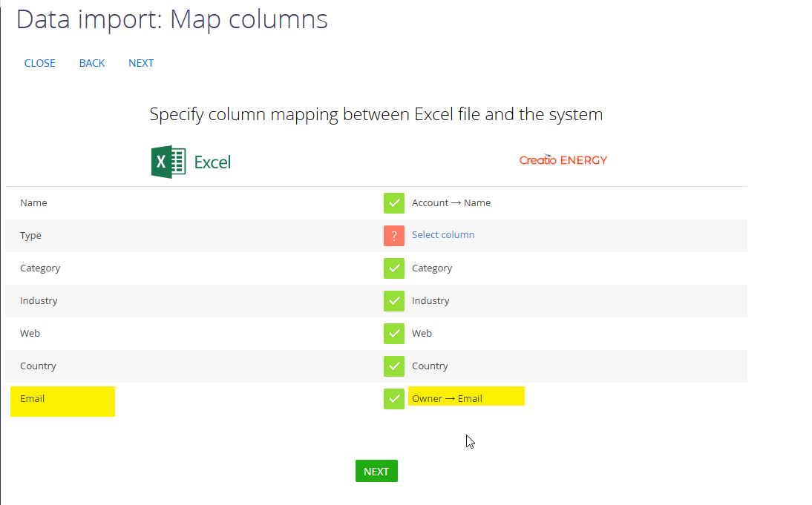Click the Excel column Email

click(x=32, y=398)
